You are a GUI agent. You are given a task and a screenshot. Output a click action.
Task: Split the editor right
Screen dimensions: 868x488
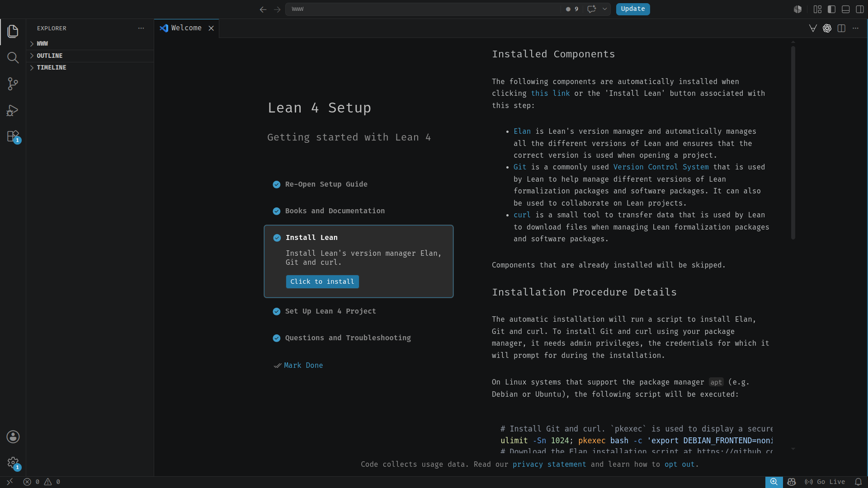841,28
